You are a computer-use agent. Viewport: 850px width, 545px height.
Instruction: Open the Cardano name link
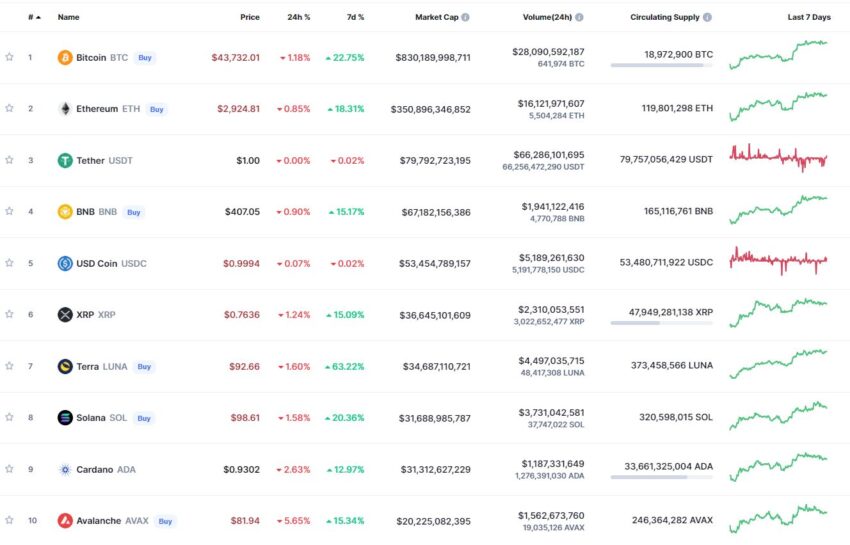[94, 470]
